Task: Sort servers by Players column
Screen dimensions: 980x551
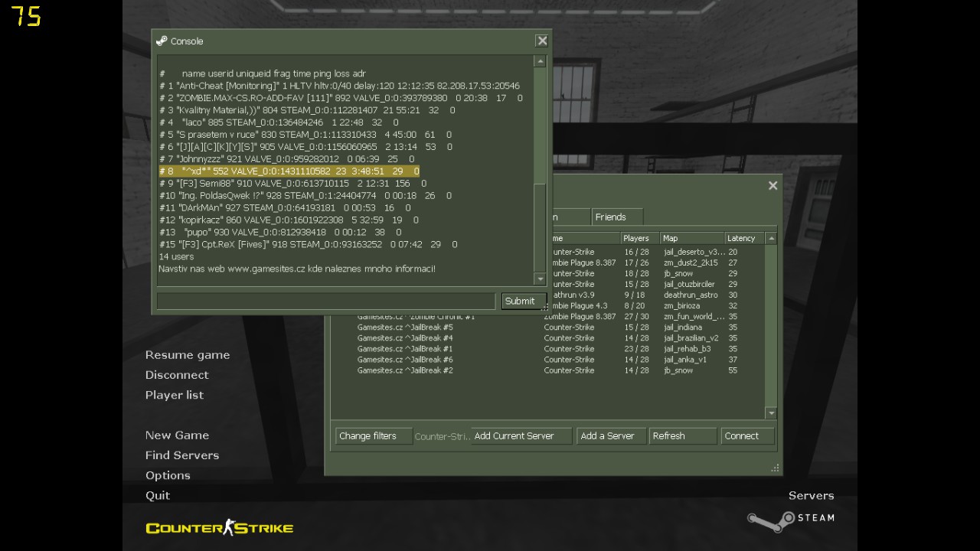Action: click(x=641, y=238)
